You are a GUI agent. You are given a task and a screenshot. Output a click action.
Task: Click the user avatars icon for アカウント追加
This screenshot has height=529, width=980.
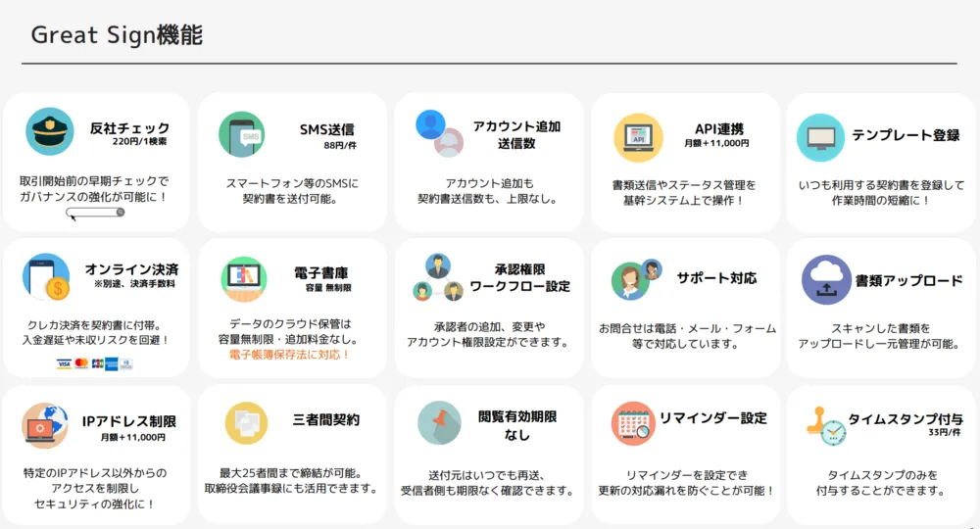440,133
